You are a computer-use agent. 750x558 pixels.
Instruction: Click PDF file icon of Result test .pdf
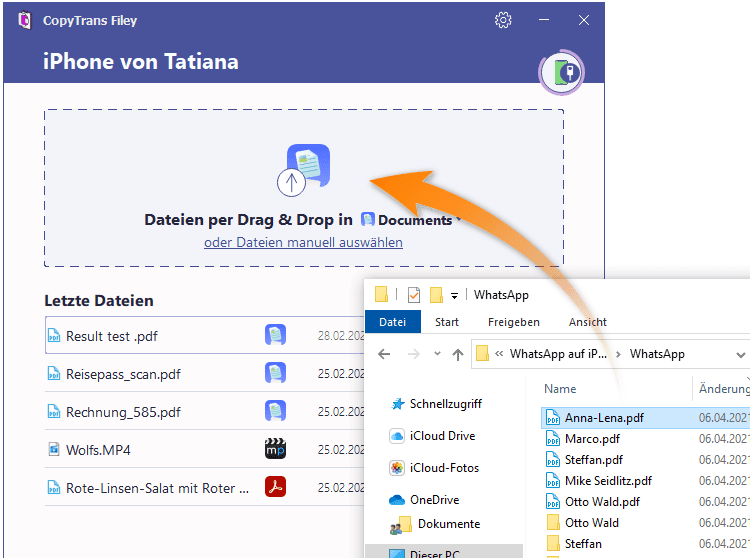[x=54, y=336]
